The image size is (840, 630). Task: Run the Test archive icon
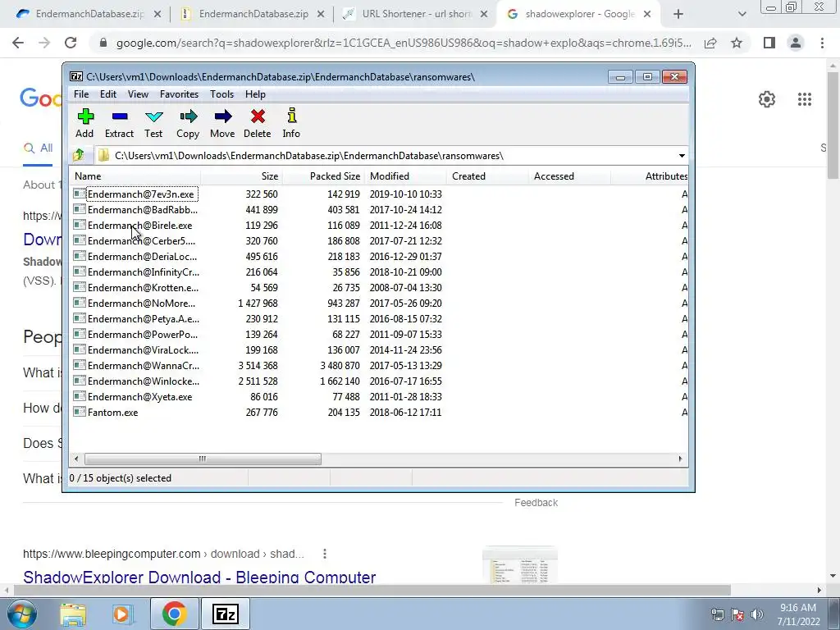pos(153,123)
